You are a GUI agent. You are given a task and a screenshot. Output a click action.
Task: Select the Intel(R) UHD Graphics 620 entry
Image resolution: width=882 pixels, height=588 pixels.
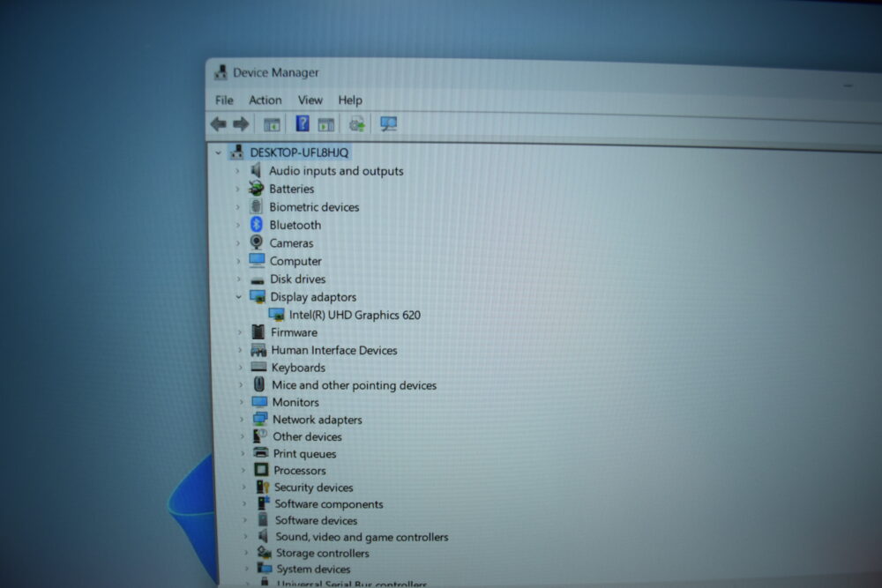(x=355, y=315)
